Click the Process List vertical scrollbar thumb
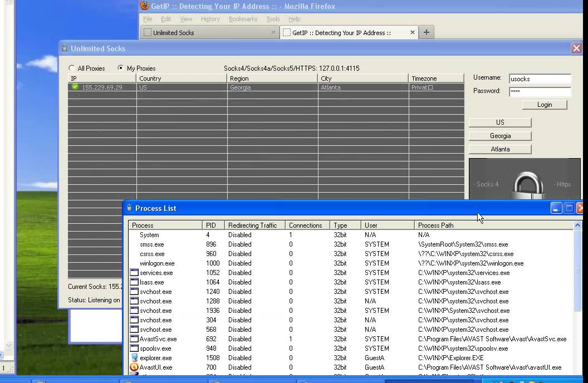 tap(577, 270)
